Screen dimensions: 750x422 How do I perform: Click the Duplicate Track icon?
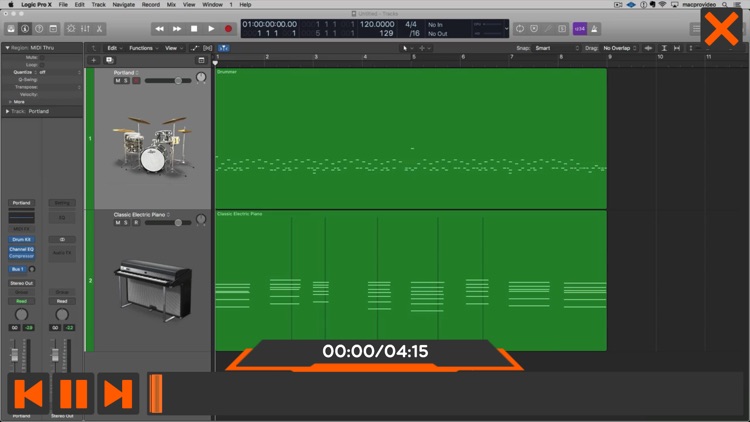pyautogui.click(x=110, y=60)
